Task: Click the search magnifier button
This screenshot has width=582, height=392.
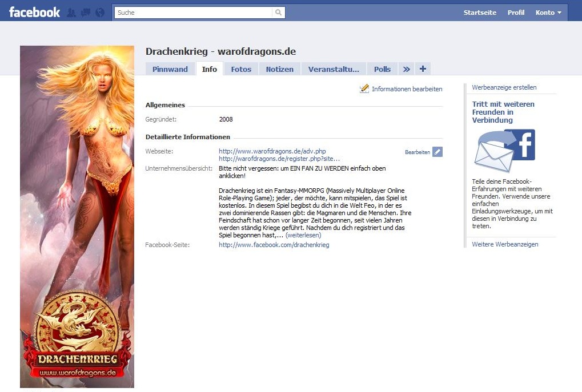Action: [278, 13]
